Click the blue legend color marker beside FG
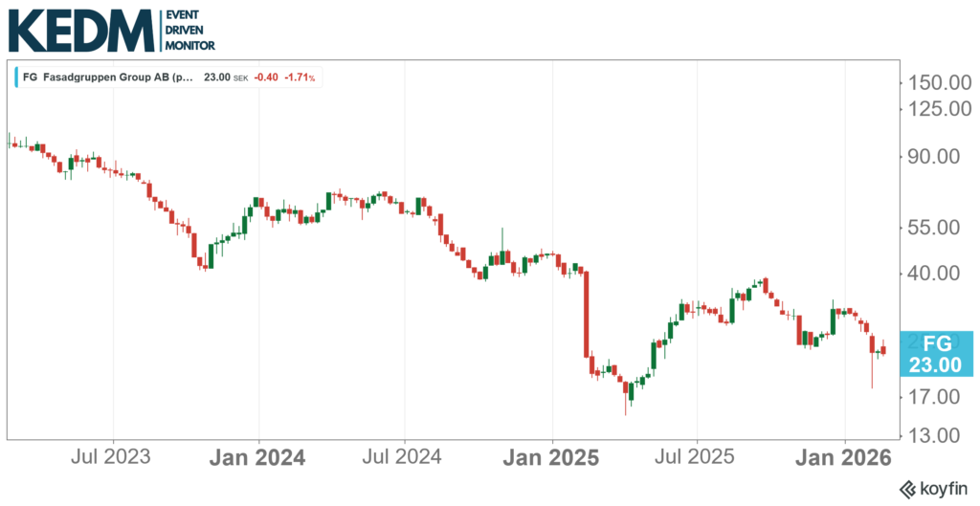980x506 pixels. tap(16, 78)
